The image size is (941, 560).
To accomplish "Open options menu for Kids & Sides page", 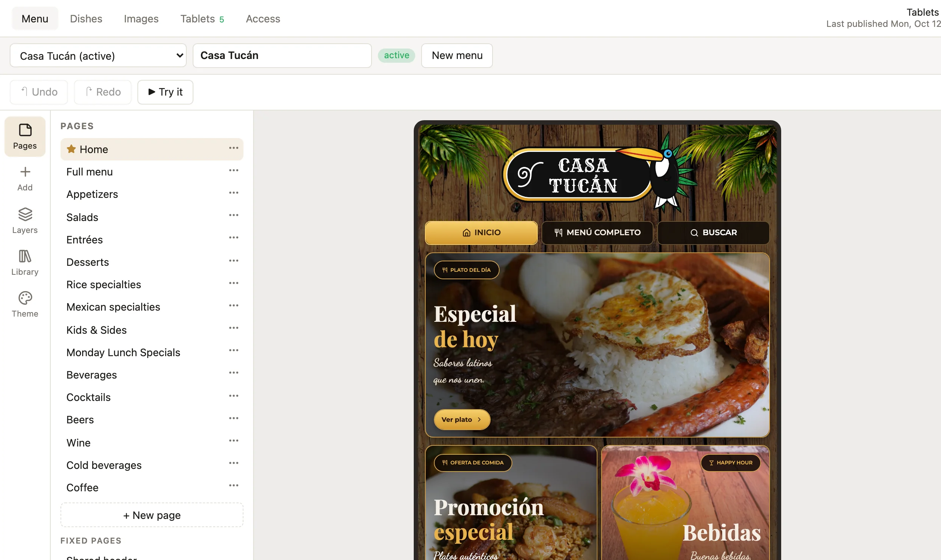I will [x=234, y=328].
